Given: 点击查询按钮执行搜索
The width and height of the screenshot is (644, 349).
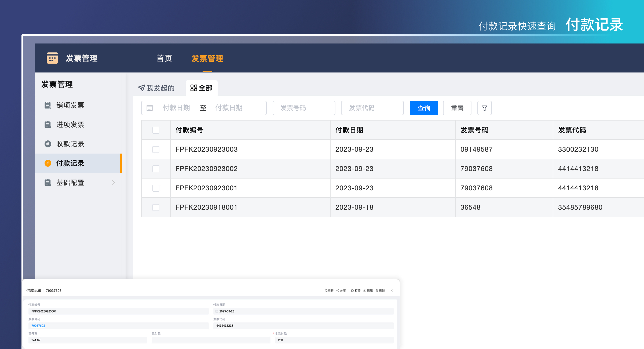Looking at the screenshot, I should point(423,108).
